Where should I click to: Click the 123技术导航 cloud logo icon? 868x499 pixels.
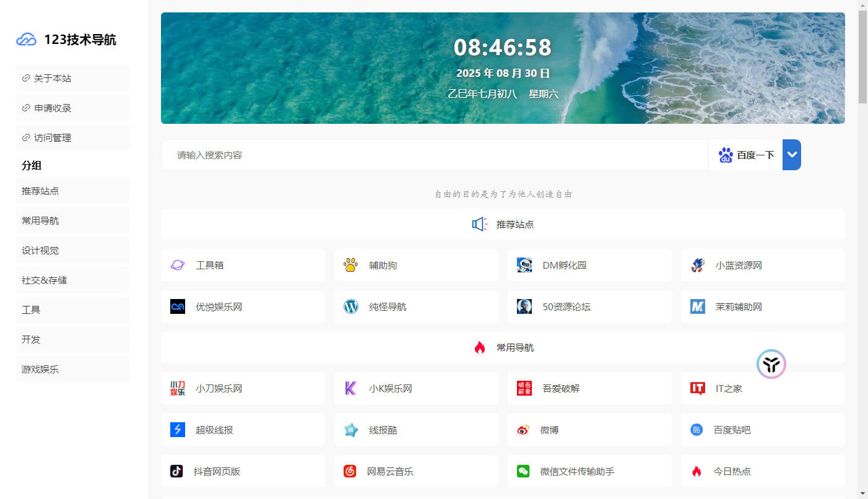pyautogui.click(x=27, y=40)
